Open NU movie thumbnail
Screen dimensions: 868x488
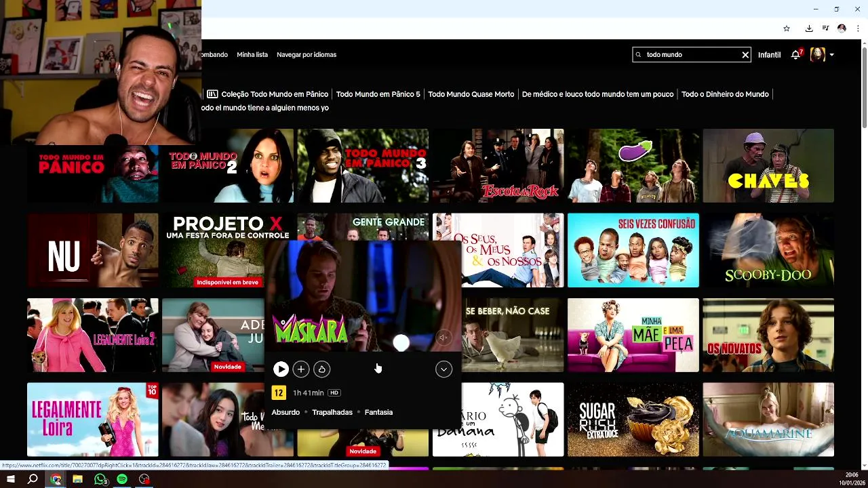tap(93, 250)
